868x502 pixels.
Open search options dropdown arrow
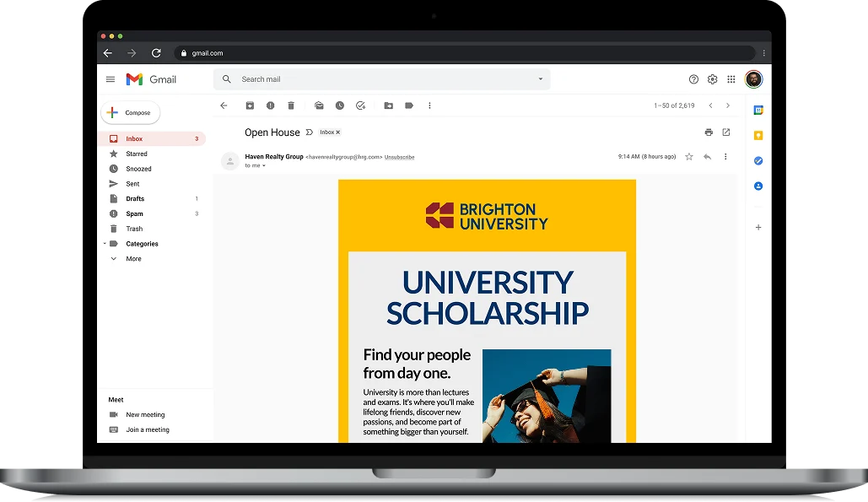(x=540, y=79)
